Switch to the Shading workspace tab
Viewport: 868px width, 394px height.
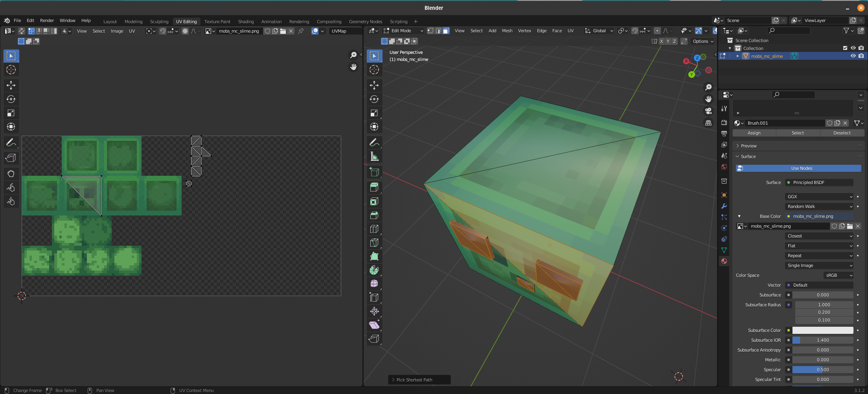coord(246,22)
